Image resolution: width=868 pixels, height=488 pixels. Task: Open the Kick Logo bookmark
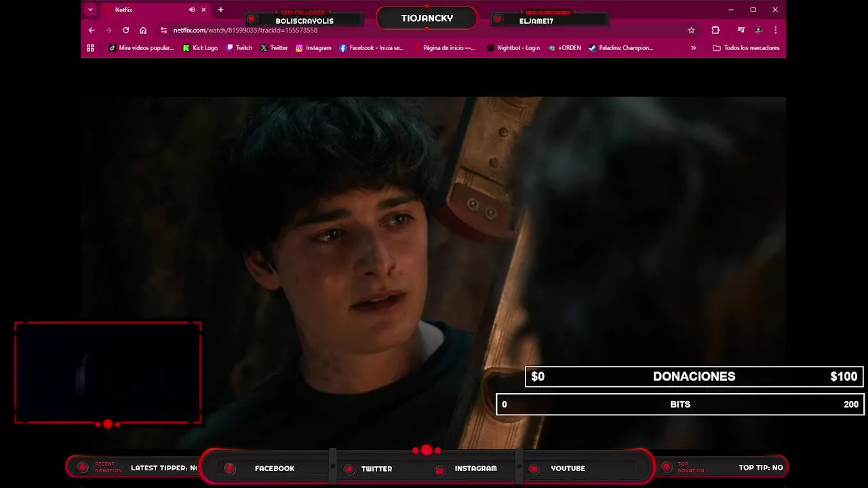200,48
